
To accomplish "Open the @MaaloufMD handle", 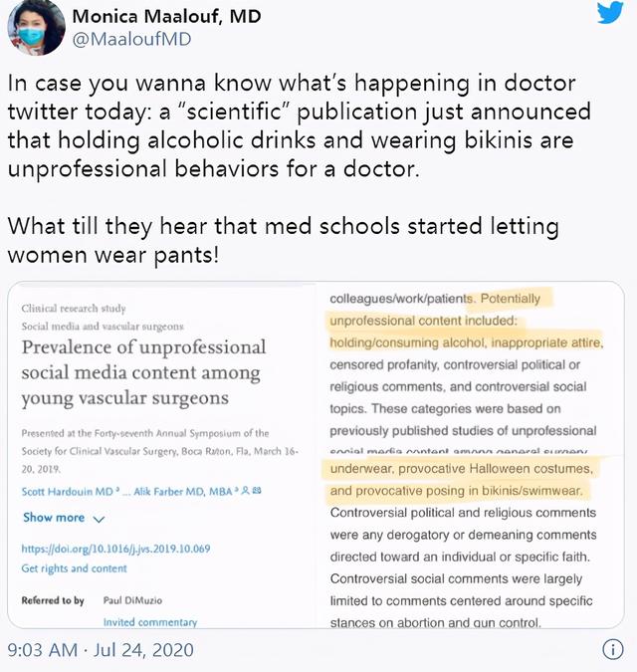I will tap(131, 39).
